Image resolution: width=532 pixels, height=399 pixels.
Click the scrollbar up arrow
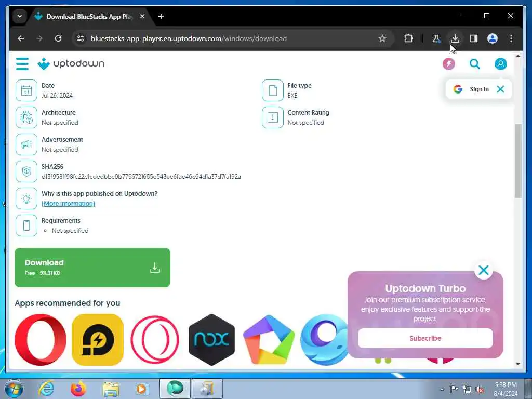pyautogui.click(x=518, y=56)
